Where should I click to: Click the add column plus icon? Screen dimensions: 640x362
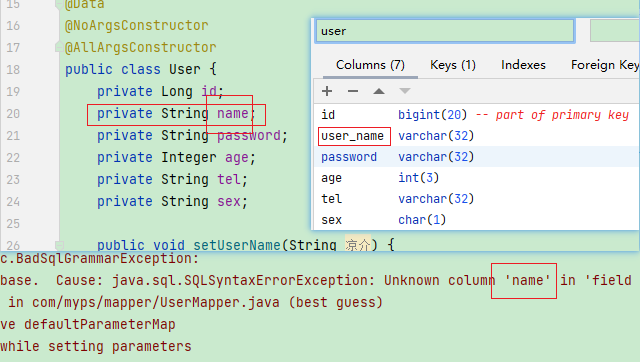pos(327,91)
